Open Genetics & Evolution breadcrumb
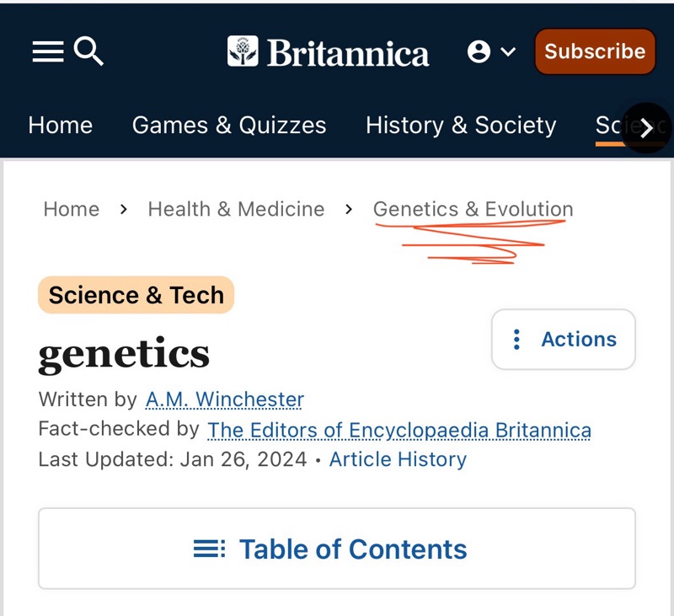674x616 pixels. (473, 209)
